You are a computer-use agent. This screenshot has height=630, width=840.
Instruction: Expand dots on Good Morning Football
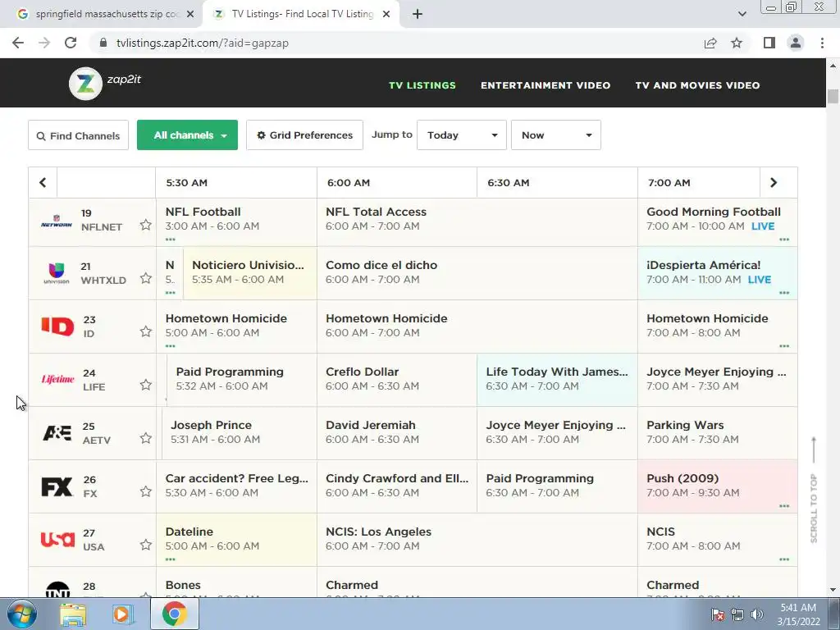coord(784,240)
